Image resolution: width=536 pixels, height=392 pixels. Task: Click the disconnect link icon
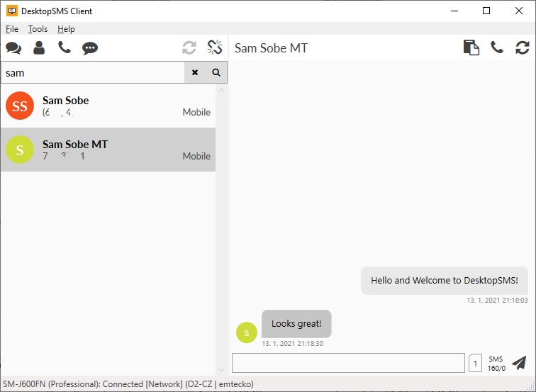point(215,47)
